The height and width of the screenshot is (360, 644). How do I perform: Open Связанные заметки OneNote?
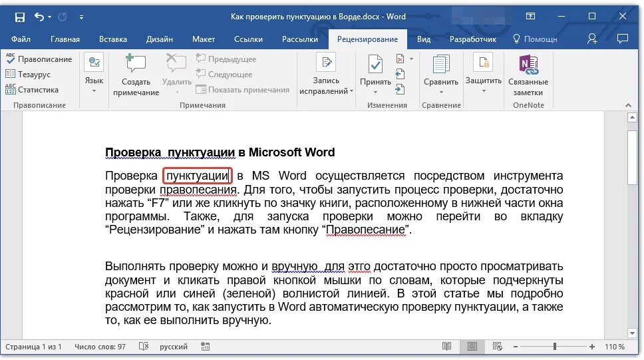click(x=528, y=75)
